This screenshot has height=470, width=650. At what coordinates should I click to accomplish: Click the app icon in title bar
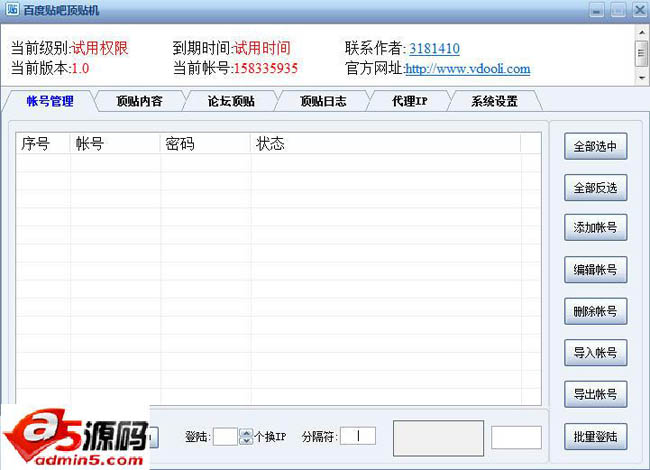click(12, 9)
